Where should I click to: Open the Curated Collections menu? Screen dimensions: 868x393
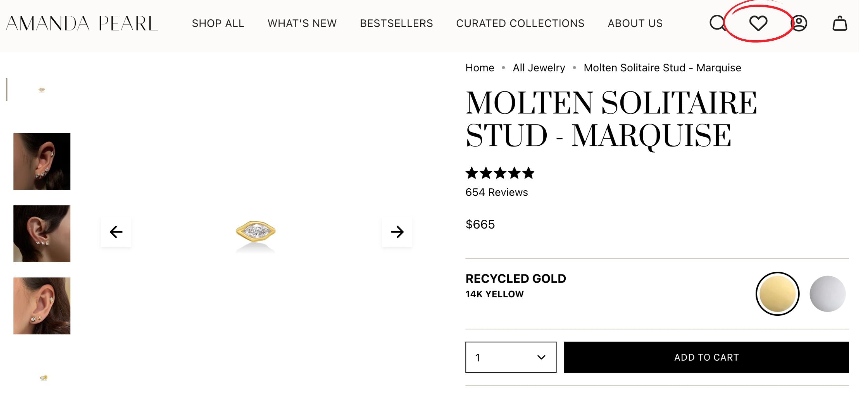pos(520,23)
